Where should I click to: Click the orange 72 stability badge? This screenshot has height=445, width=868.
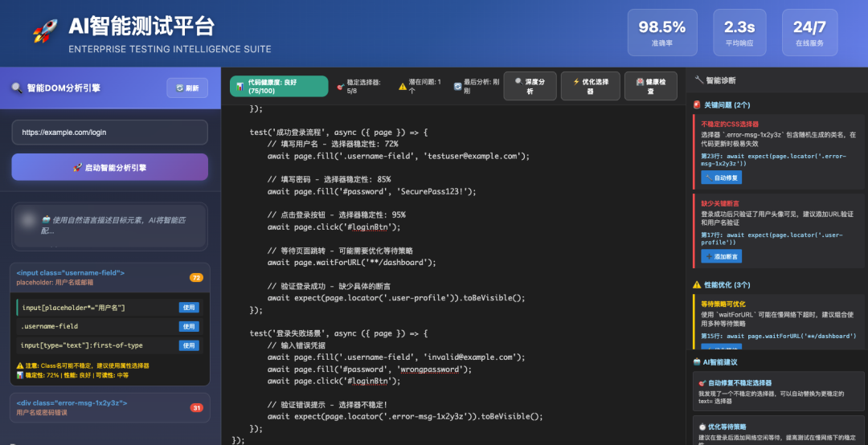(197, 277)
